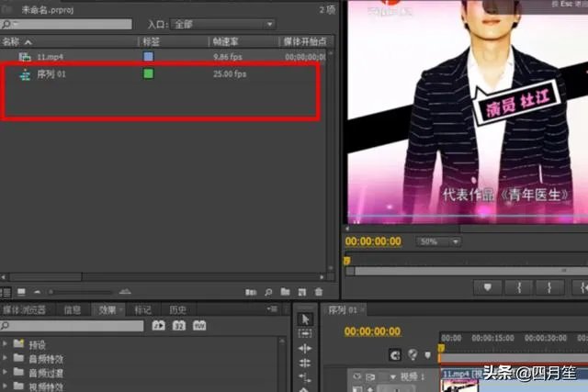Click Mark Out button in Program monitor
The height and width of the screenshot is (392, 588).
coord(549,287)
